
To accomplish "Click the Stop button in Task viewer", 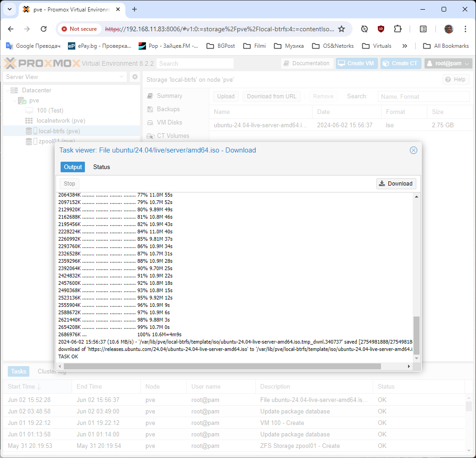I will click(x=69, y=184).
